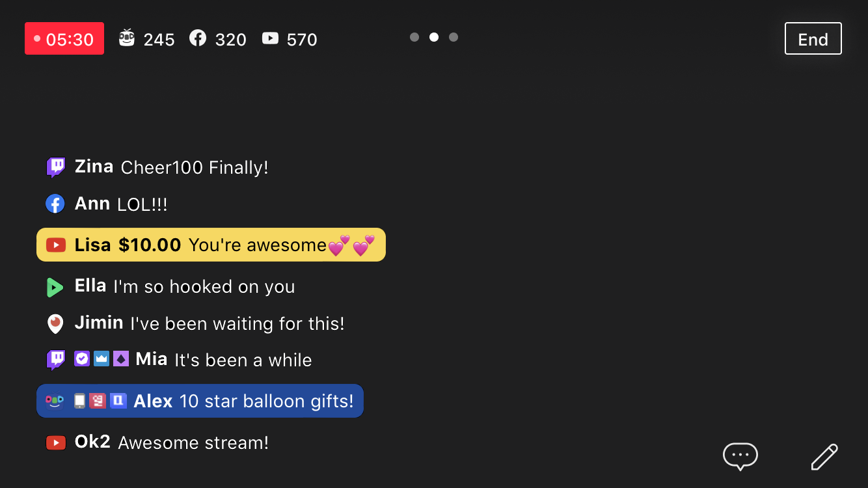This screenshot has width=868, height=488.
Task: Click the mascot viewer count icon
Action: (127, 38)
